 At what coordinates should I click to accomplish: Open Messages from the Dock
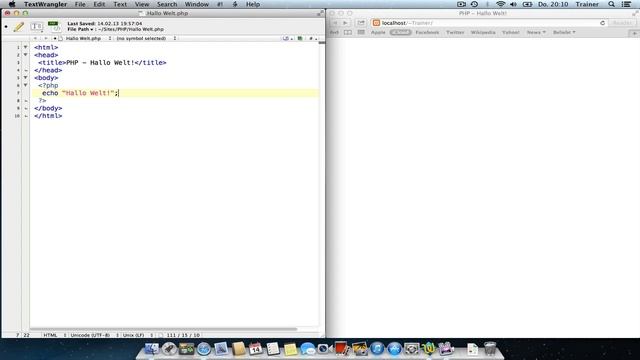click(x=307, y=349)
